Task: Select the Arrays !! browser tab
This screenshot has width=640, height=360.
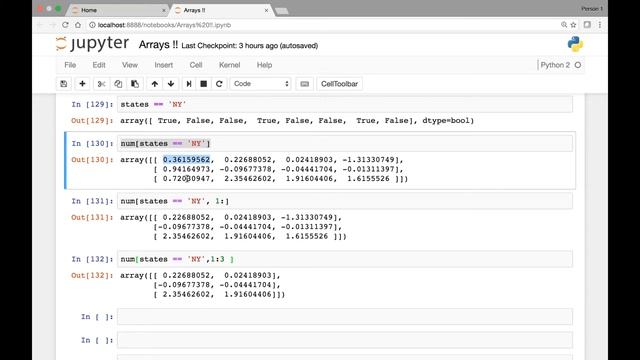Action: [x=220, y=10]
